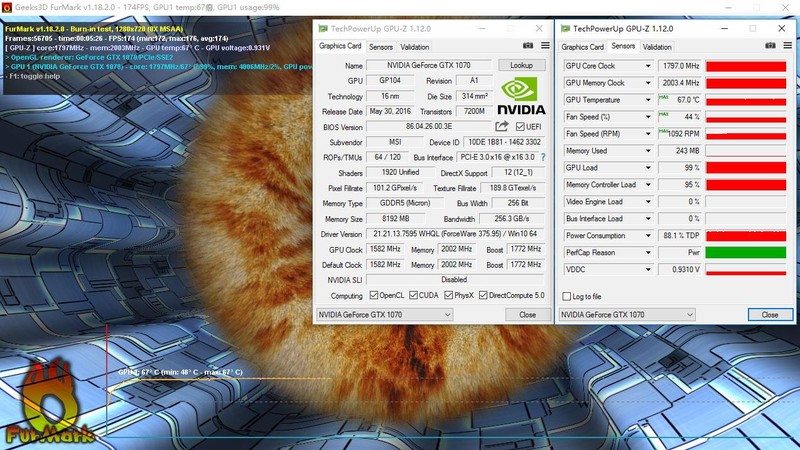
Task: Open the GPU Core Clock sensor dropdown
Action: (648, 66)
